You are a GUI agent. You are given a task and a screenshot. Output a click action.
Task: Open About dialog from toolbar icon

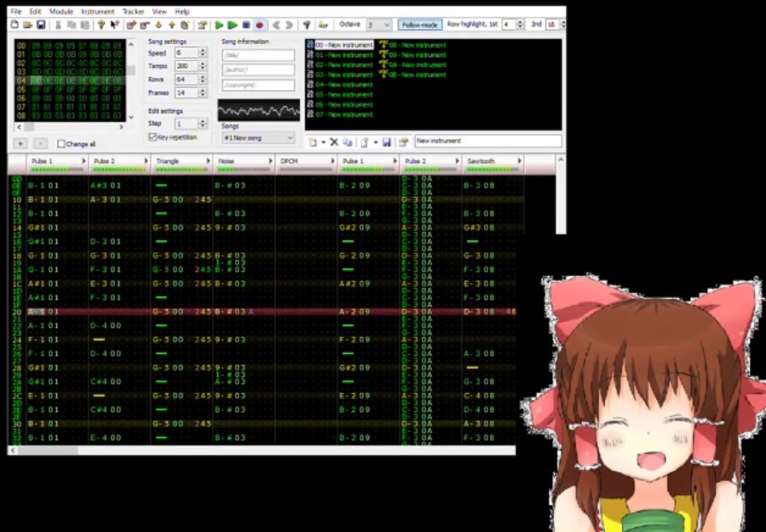tap(101, 25)
